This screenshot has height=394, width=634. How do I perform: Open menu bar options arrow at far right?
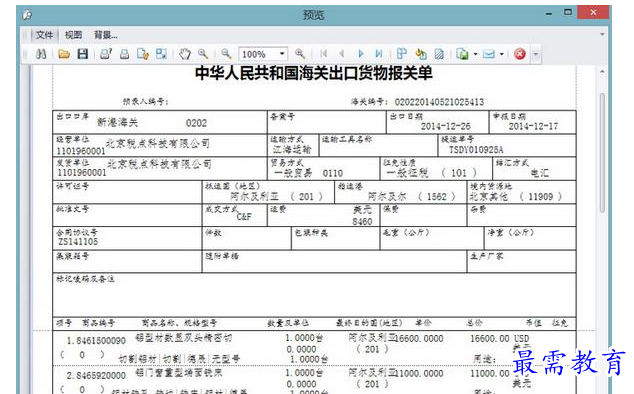click(x=602, y=34)
